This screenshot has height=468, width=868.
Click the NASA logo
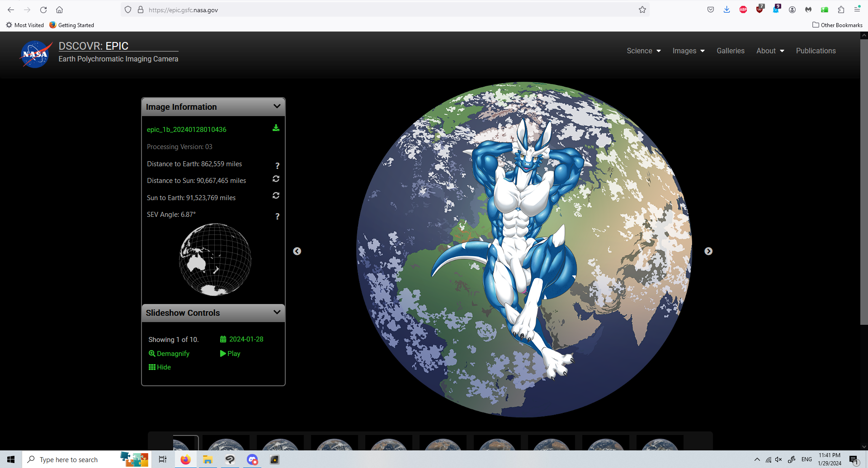[35, 54]
